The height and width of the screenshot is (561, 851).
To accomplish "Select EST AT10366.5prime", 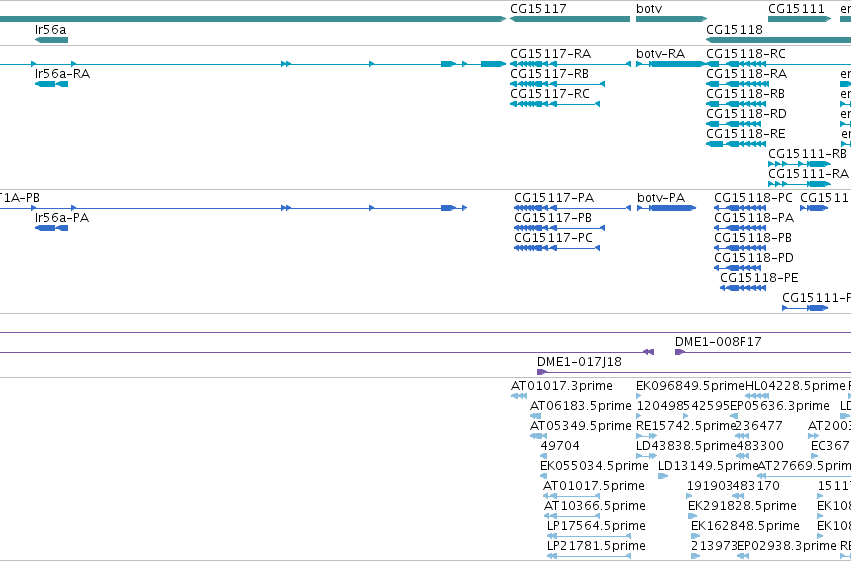I will (x=595, y=506).
